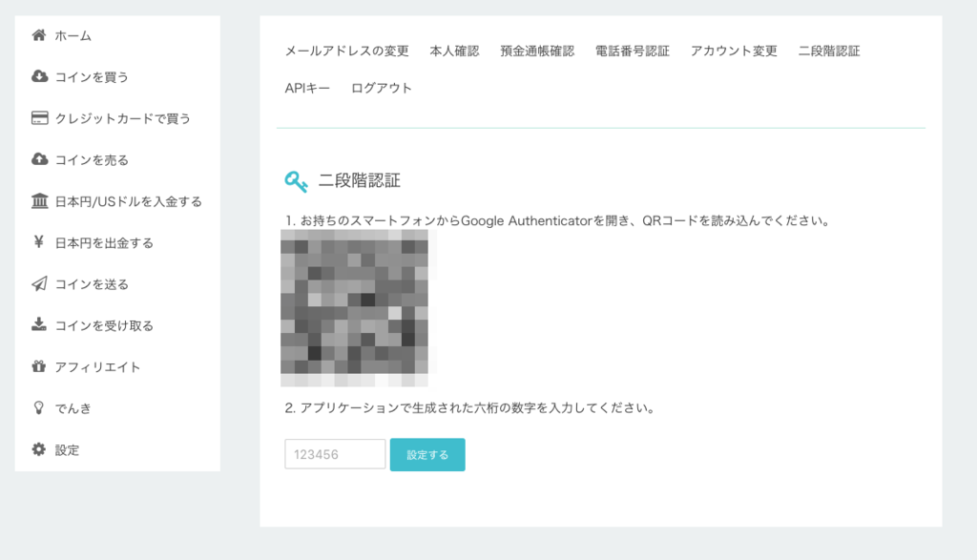Click the gear settings icon in sidebar
977x560 pixels.
click(38, 449)
